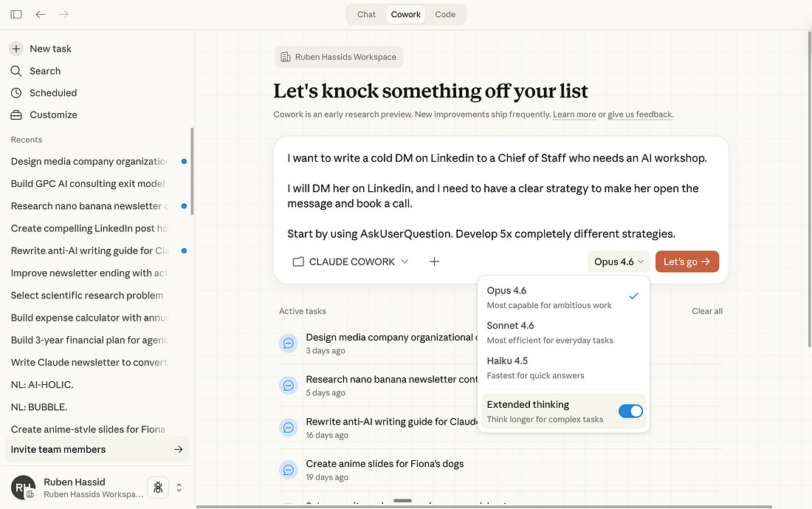Go back with the left arrow
Screen dimensions: 812x509
coord(41,15)
